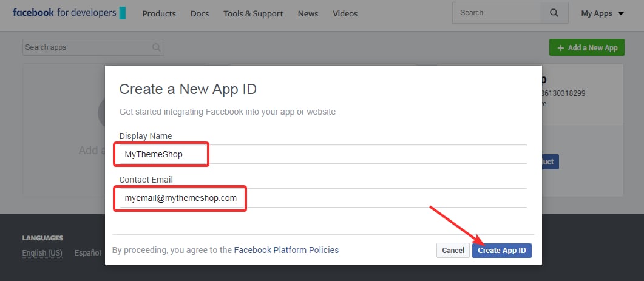Click the Create App ID button
This screenshot has width=644, height=281.
pyautogui.click(x=501, y=250)
